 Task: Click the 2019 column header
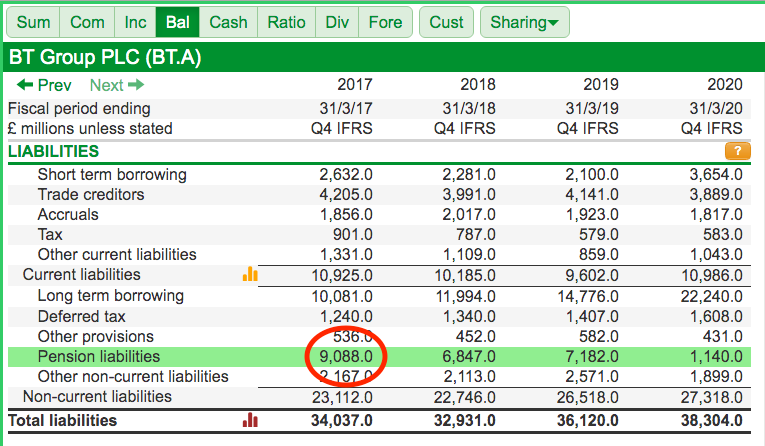tap(601, 84)
